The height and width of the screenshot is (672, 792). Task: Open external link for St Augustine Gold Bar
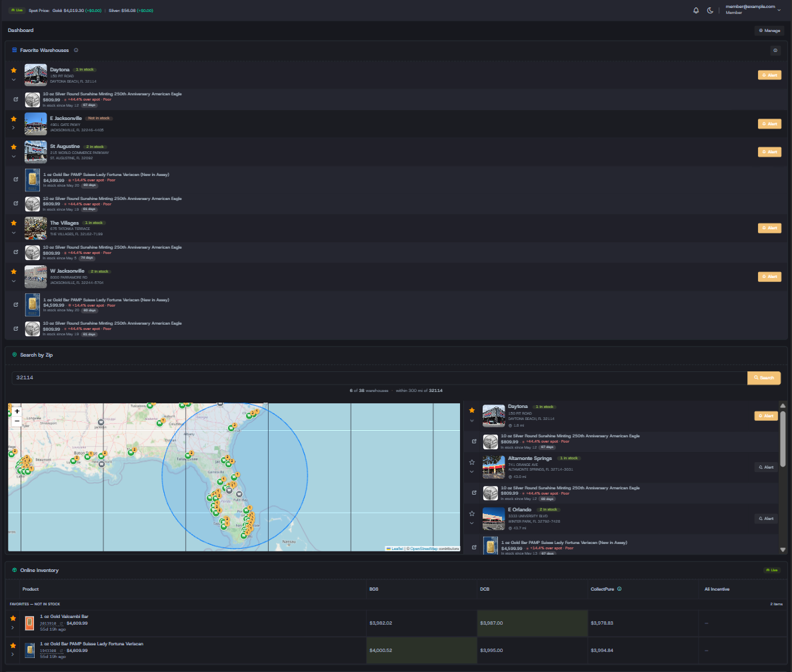click(15, 179)
